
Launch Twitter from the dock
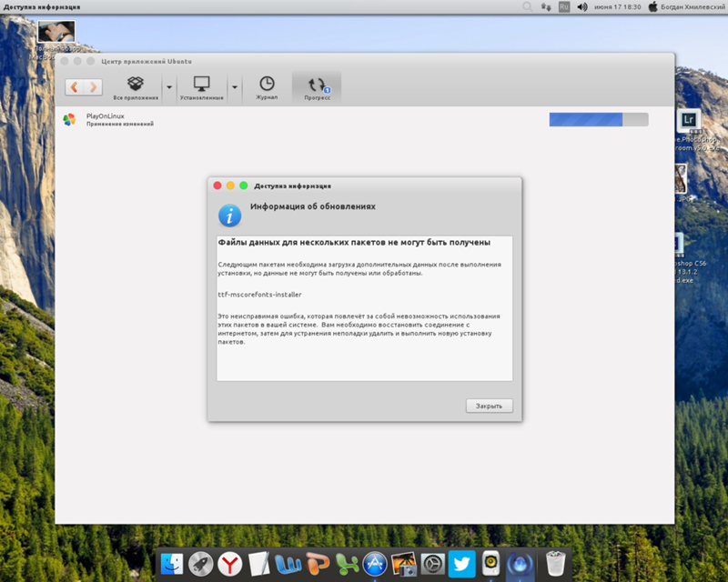click(x=460, y=564)
